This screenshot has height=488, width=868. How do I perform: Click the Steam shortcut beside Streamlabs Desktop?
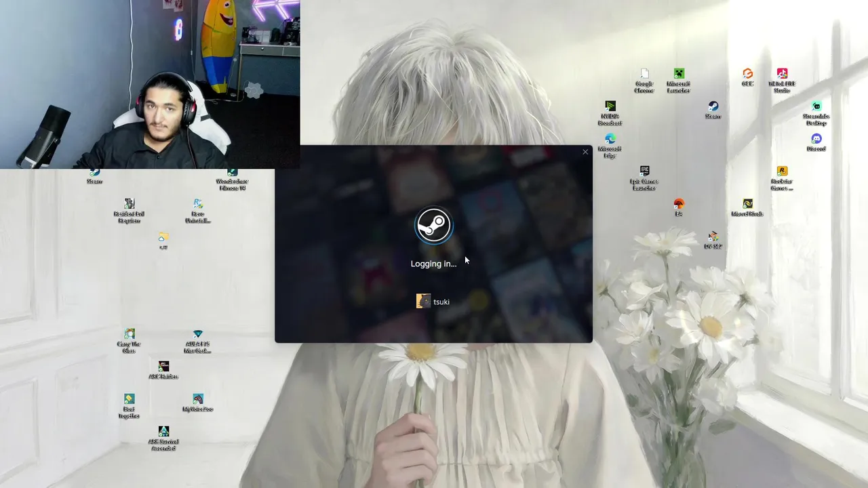[713, 110]
